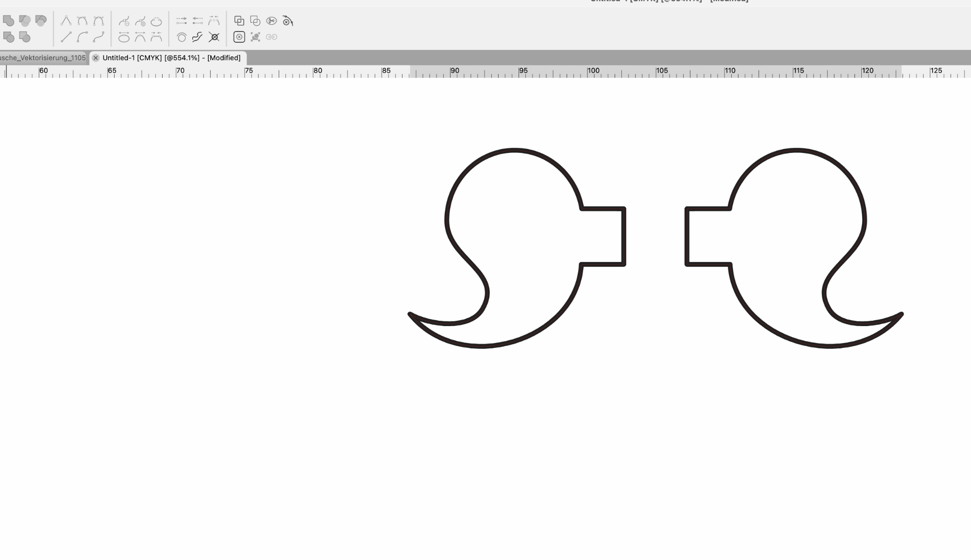Click the overlapping squares combine icon
Screen dimensions: 971x560
[239, 20]
